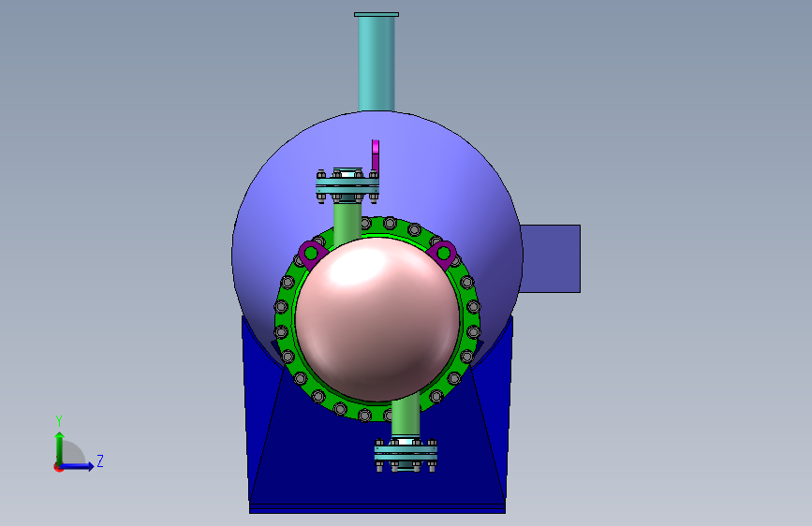Click the red origin point of triad
The height and width of the screenshot is (526, 812).
[58, 467]
